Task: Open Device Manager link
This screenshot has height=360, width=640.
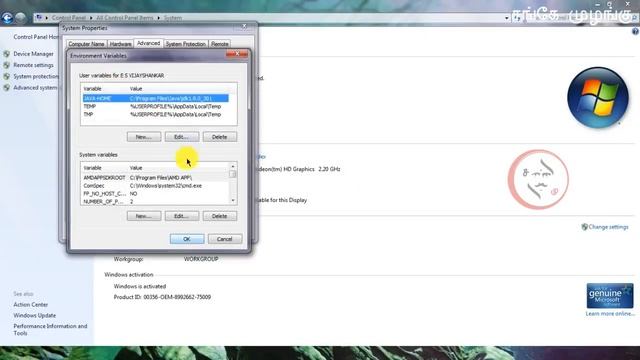Action: [33, 54]
